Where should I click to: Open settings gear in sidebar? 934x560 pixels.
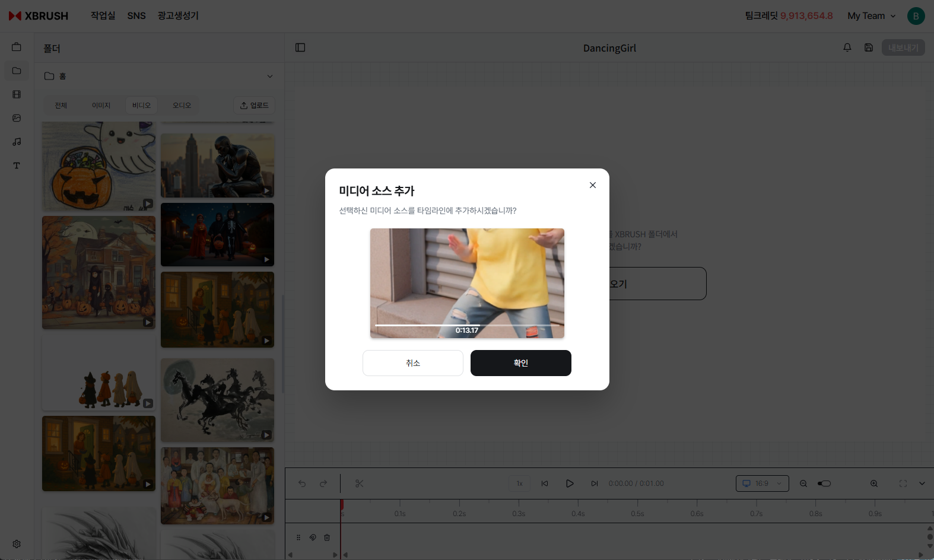(17, 544)
